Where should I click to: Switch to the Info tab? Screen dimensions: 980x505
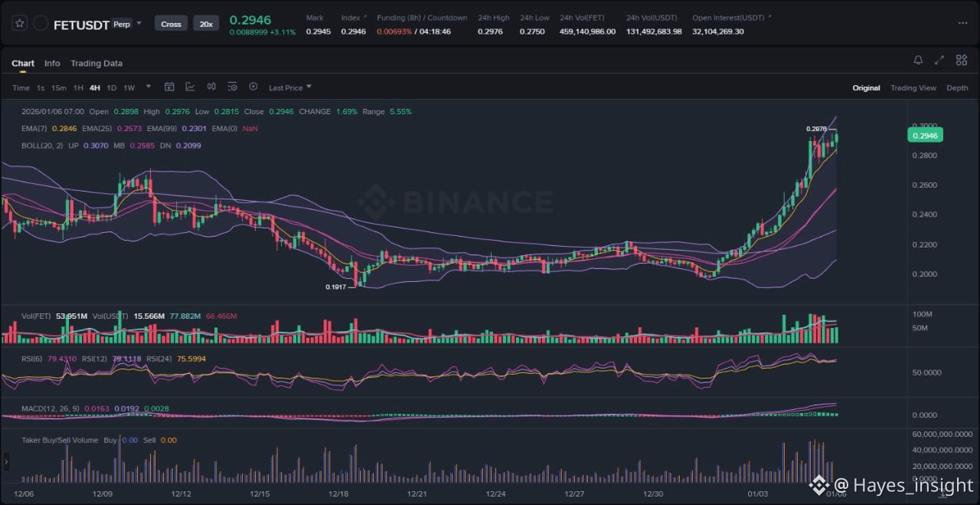point(52,64)
